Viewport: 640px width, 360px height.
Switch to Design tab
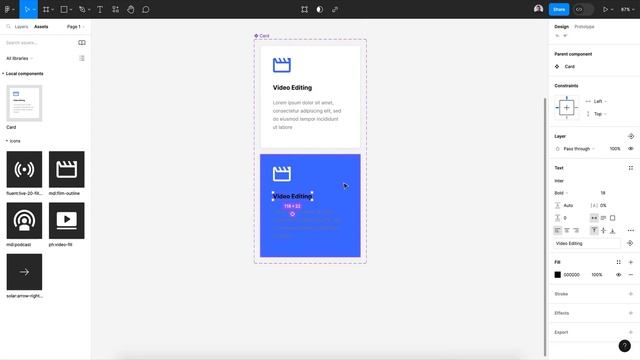(562, 27)
